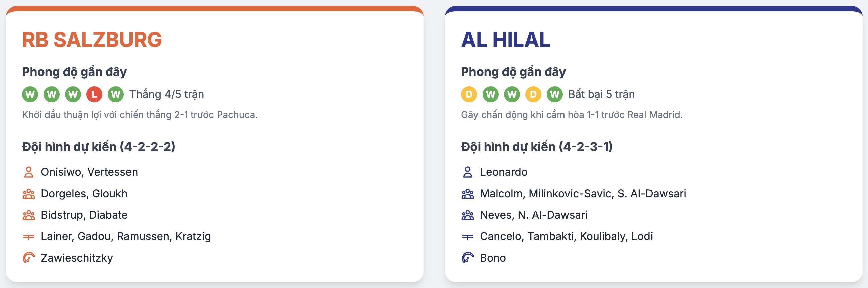The image size is (868, 288).
Task: Click the orange defender line icon beside Lainer
Action: (x=29, y=237)
